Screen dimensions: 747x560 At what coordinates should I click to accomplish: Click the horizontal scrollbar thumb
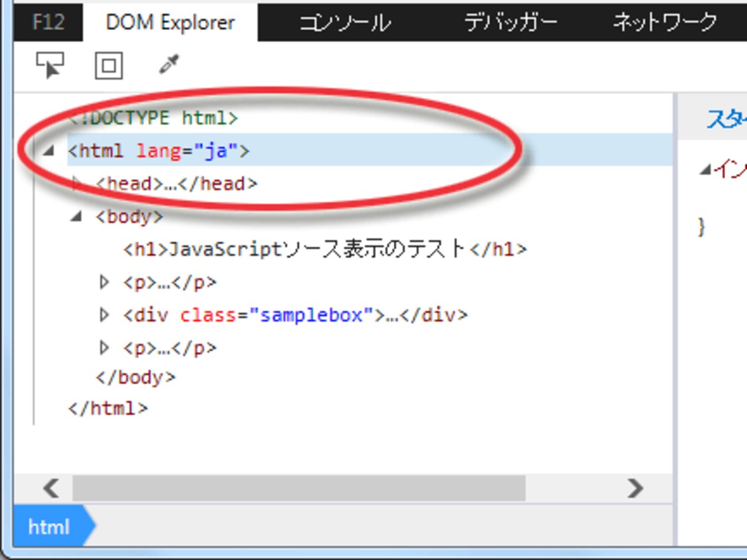point(299,488)
